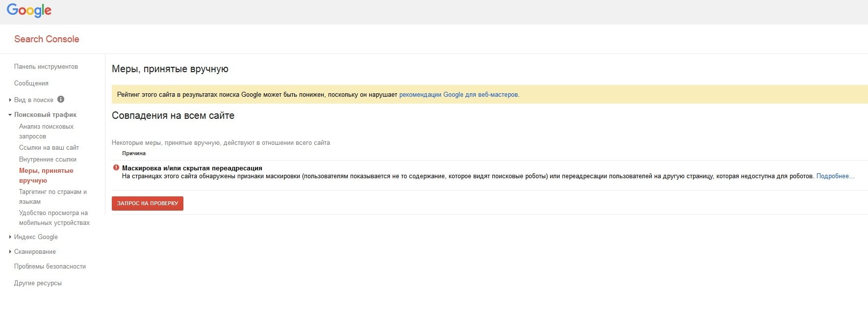Open Таргетинг по странам и языкам
Screen dimensions: 868x326
52,196
